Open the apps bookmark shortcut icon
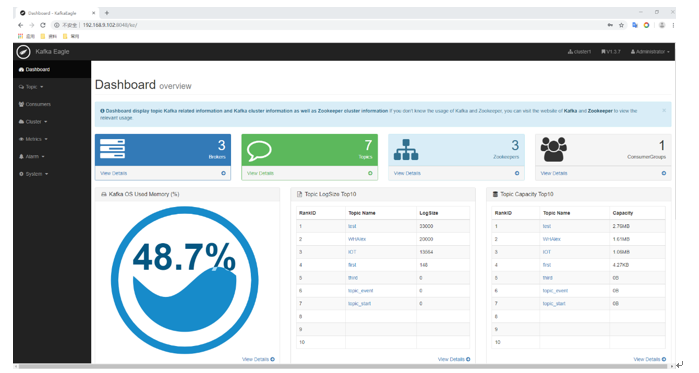 click(x=21, y=36)
